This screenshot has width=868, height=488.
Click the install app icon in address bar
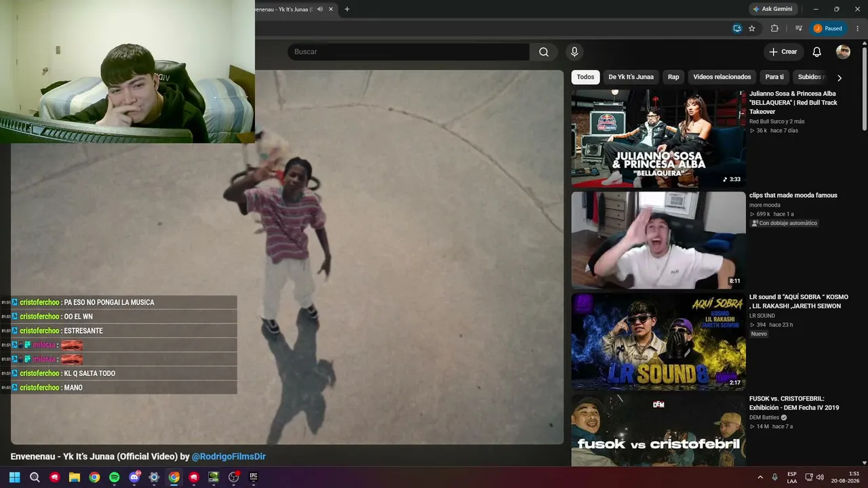737,28
